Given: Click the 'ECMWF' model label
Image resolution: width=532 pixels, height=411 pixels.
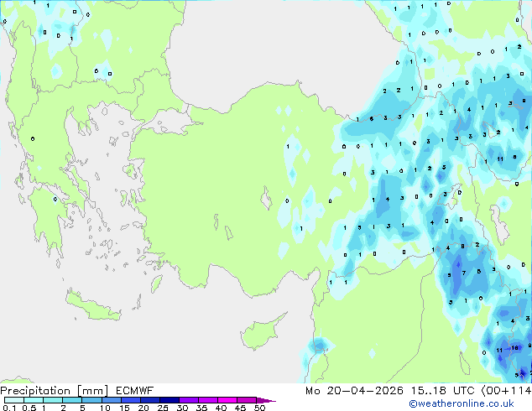Looking at the screenshot, I should [135, 391].
